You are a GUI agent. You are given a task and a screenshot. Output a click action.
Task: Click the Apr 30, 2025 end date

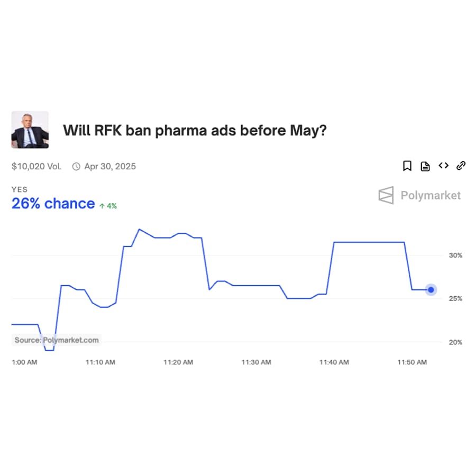click(x=110, y=167)
